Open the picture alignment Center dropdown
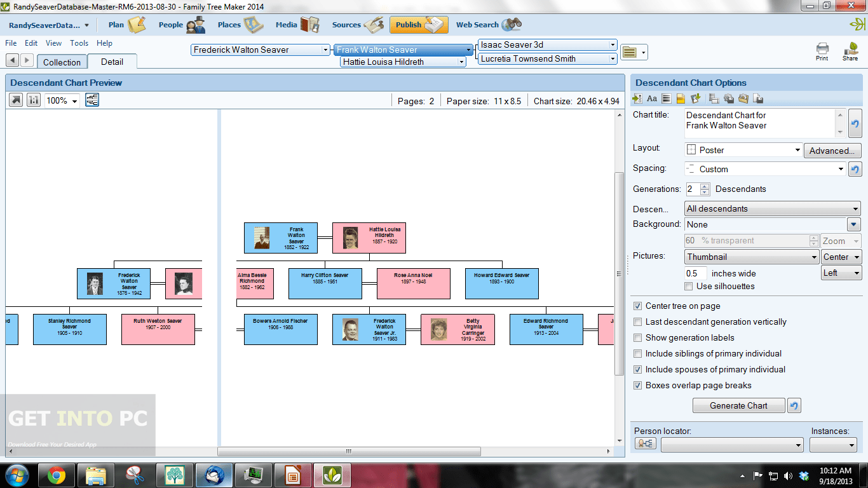Screen dimensions: 868x488 (x=841, y=257)
